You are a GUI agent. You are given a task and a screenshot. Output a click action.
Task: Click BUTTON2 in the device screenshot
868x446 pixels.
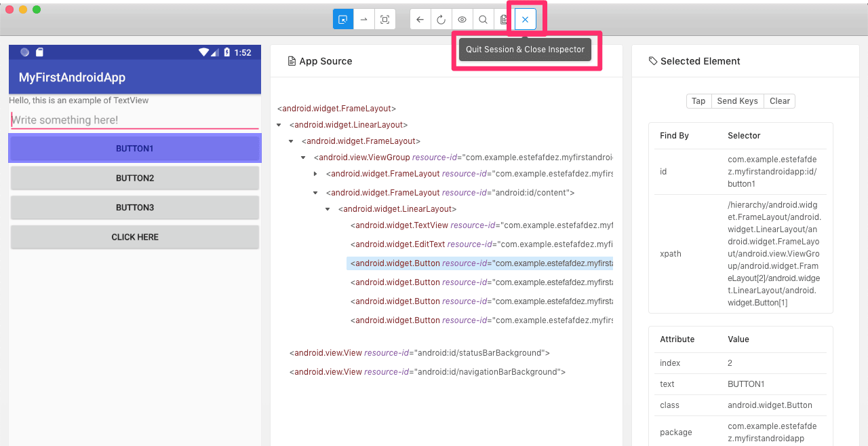pyautogui.click(x=135, y=178)
